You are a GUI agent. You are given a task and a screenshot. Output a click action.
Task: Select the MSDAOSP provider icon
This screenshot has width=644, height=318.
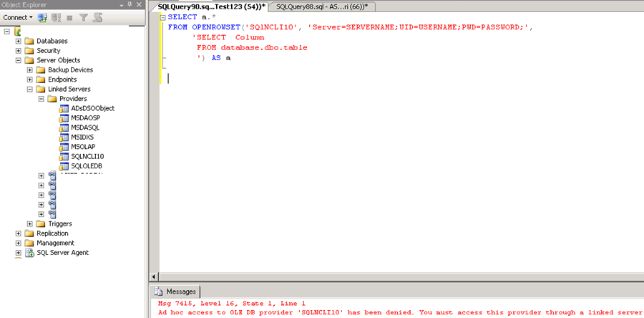tap(64, 118)
